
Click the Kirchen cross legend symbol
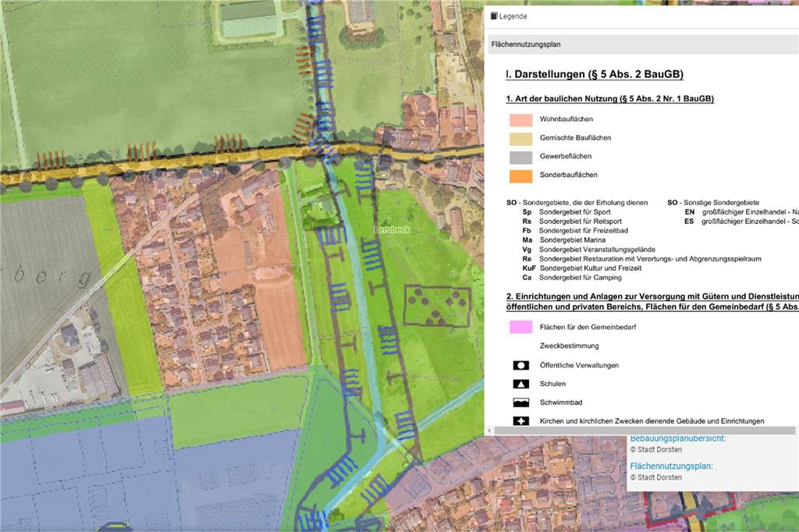520,421
